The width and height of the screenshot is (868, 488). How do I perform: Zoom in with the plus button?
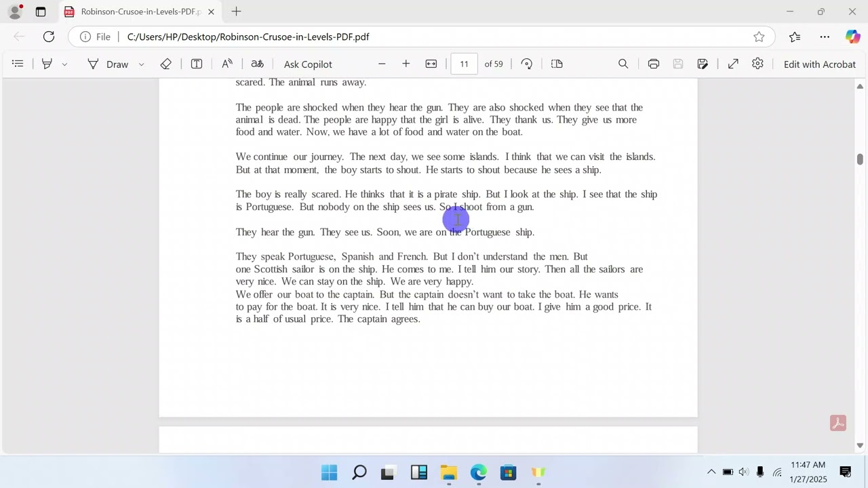(406, 64)
